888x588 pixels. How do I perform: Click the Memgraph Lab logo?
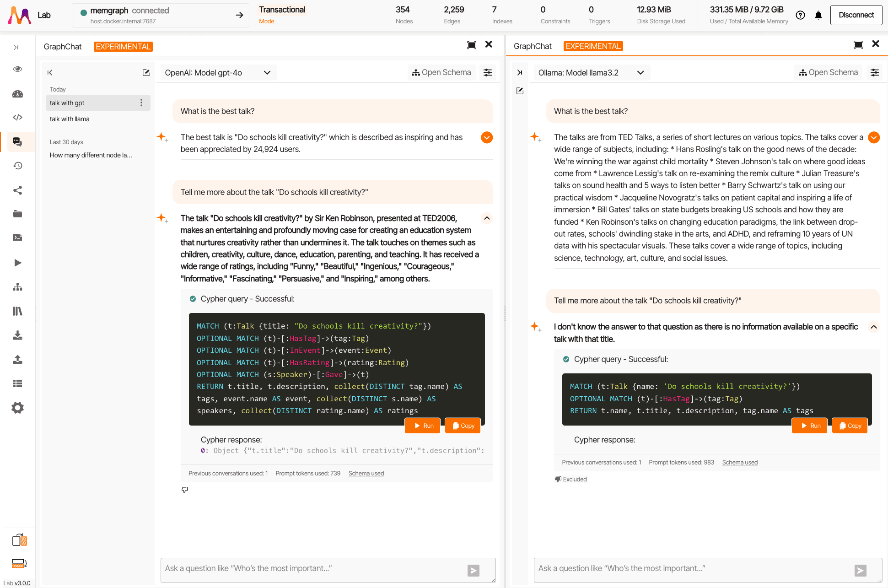point(20,15)
